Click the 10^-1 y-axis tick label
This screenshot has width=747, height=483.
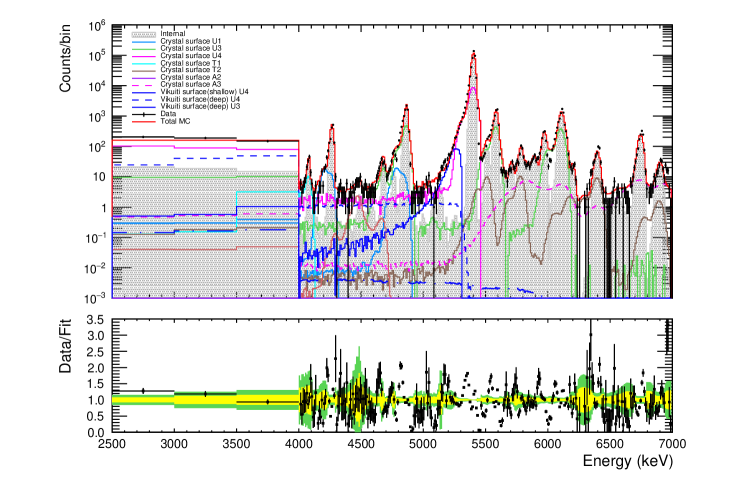(96, 238)
